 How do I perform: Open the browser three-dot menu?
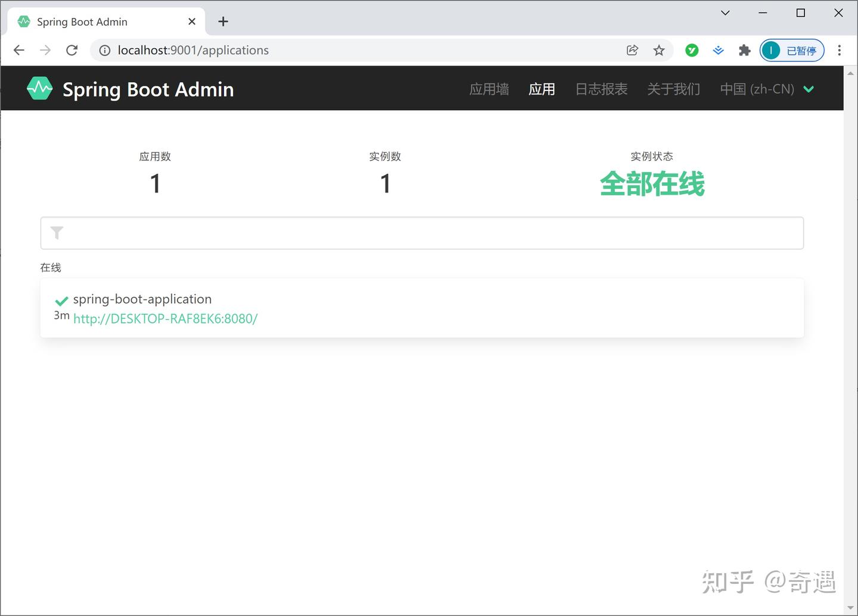(840, 50)
